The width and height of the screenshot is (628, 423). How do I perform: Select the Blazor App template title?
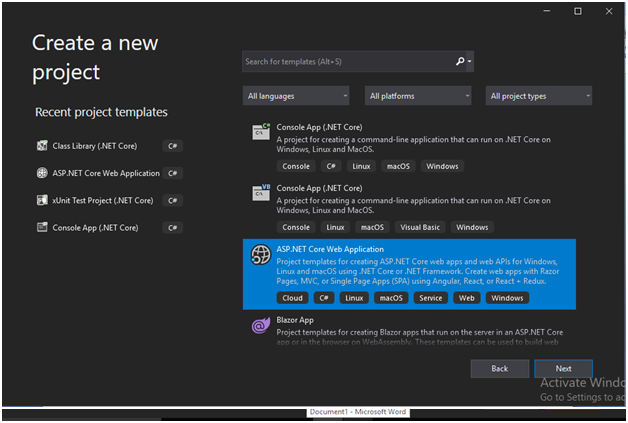[x=295, y=320]
